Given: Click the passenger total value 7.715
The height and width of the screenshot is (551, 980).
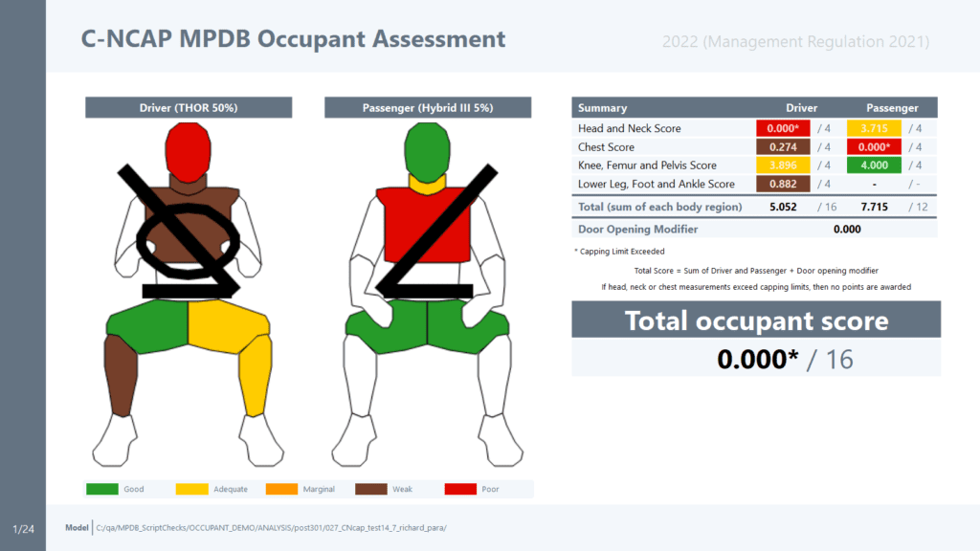Looking at the screenshot, I should coord(874,207).
